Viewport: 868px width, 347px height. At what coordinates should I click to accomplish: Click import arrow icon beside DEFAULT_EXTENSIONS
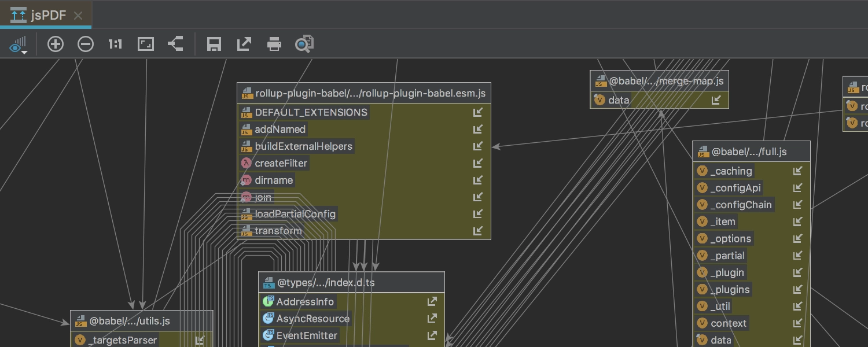[x=478, y=112]
